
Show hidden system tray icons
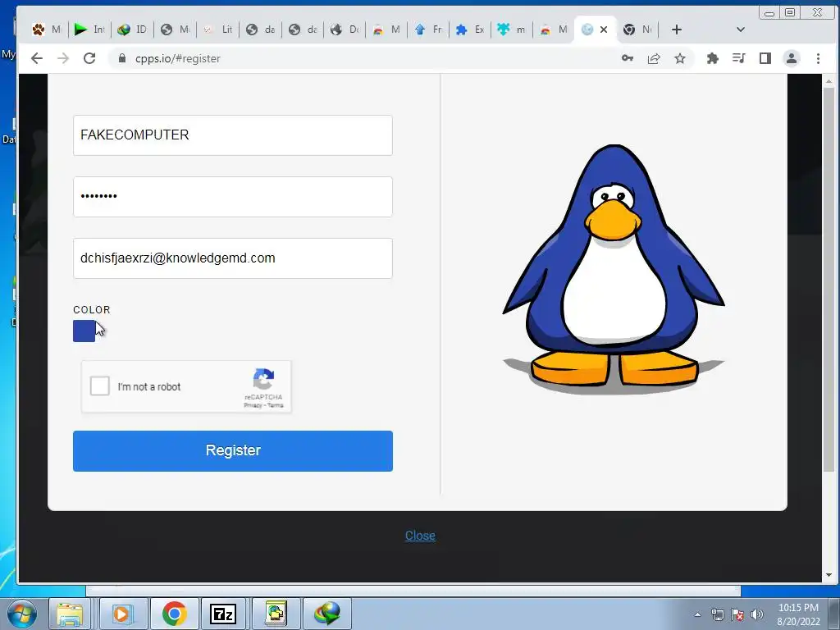point(697,614)
